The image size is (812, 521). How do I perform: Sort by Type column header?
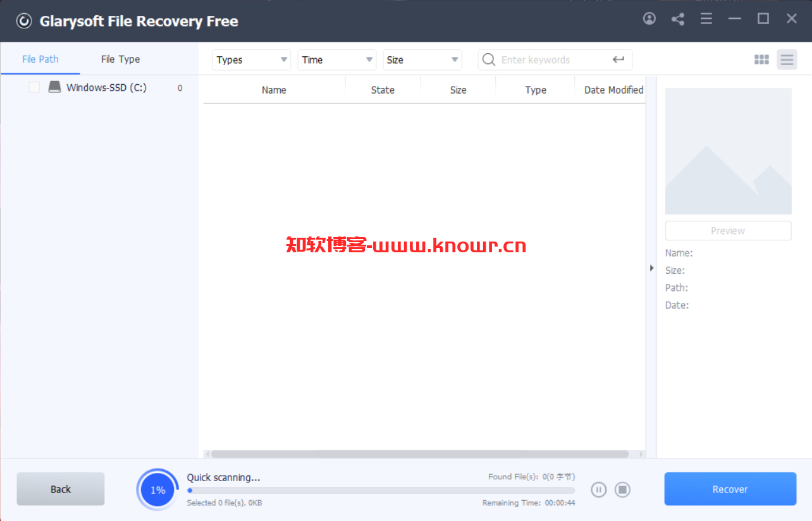pyautogui.click(x=535, y=90)
